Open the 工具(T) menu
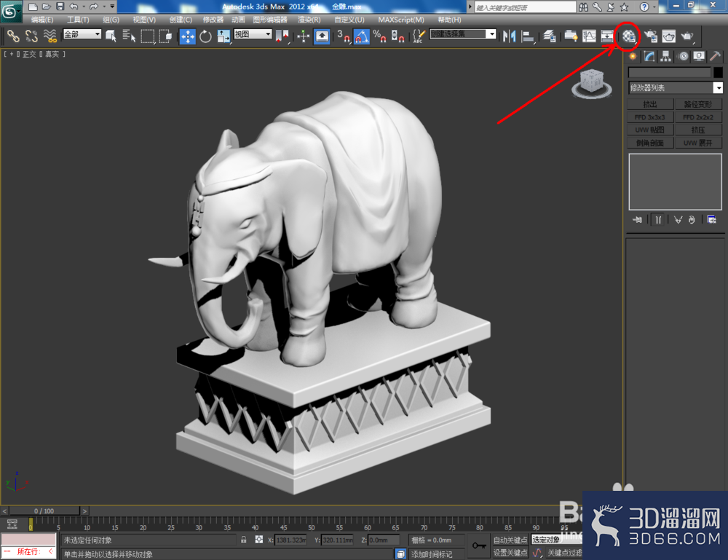Screen dimensions: 728x560 (x=78, y=20)
